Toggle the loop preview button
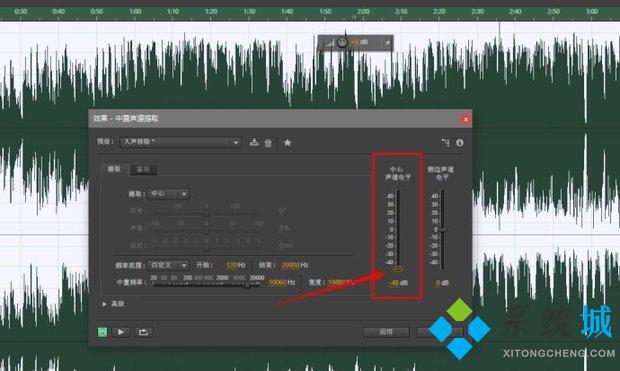620x371 pixels. click(x=144, y=332)
